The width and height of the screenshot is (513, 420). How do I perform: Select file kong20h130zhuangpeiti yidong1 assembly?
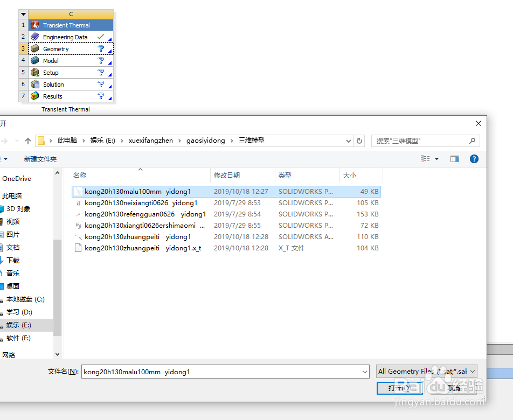pos(226,236)
